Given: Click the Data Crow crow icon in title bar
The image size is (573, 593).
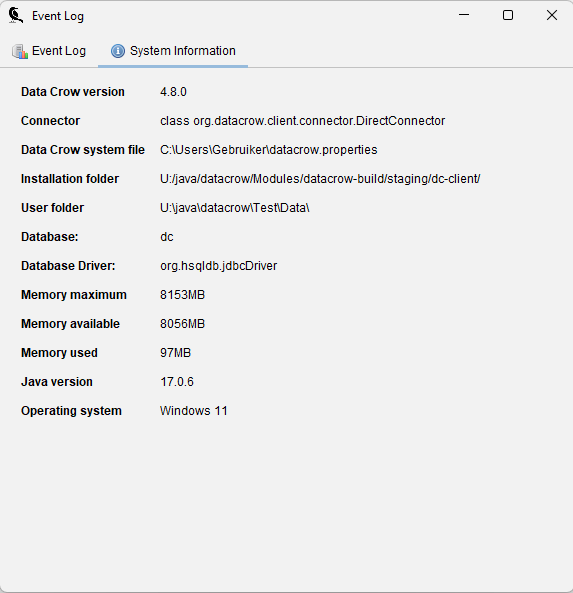Looking at the screenshot, I should click(x=16, y=16).
